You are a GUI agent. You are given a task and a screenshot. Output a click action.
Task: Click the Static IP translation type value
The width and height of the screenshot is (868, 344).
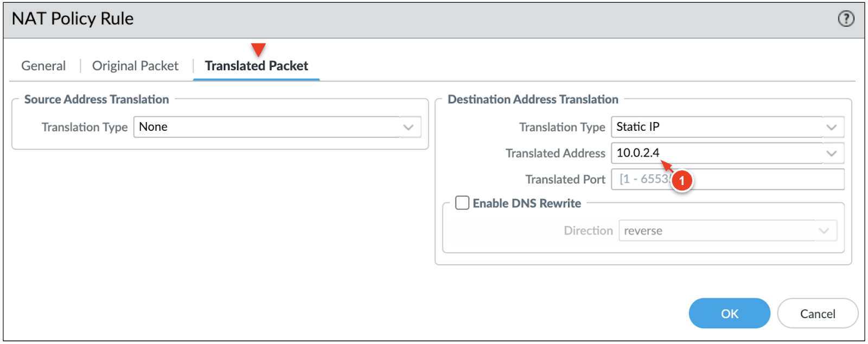point(638,127)
